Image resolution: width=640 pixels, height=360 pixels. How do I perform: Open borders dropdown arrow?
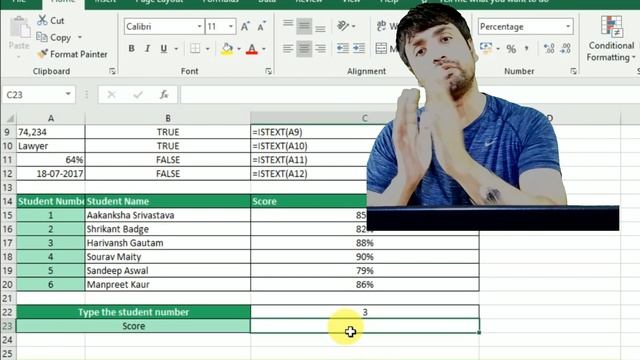click(207, 49)
